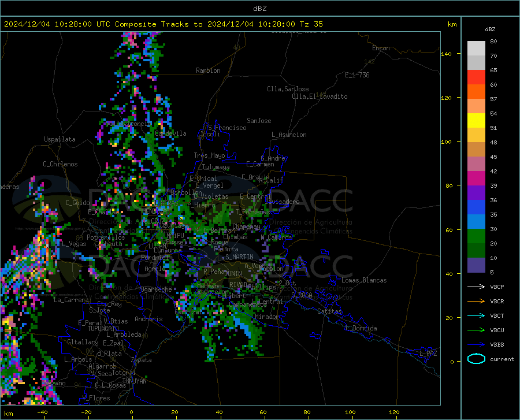The width and height of the screenshot is (520, 420).
Task: Click the 'S_MARTIN' map label
Action: click(239, 257)
